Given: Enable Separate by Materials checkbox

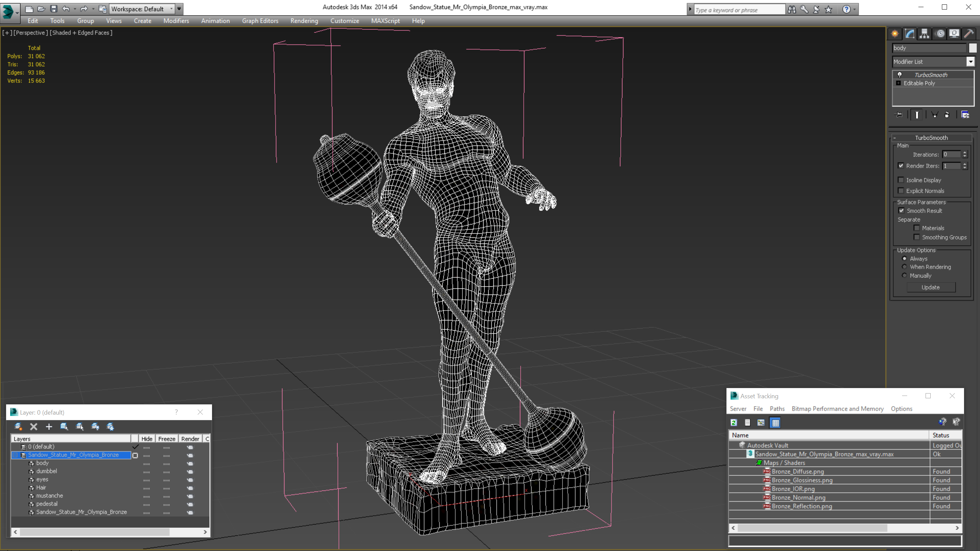Looking at the screenshot, I should [917, 228].
